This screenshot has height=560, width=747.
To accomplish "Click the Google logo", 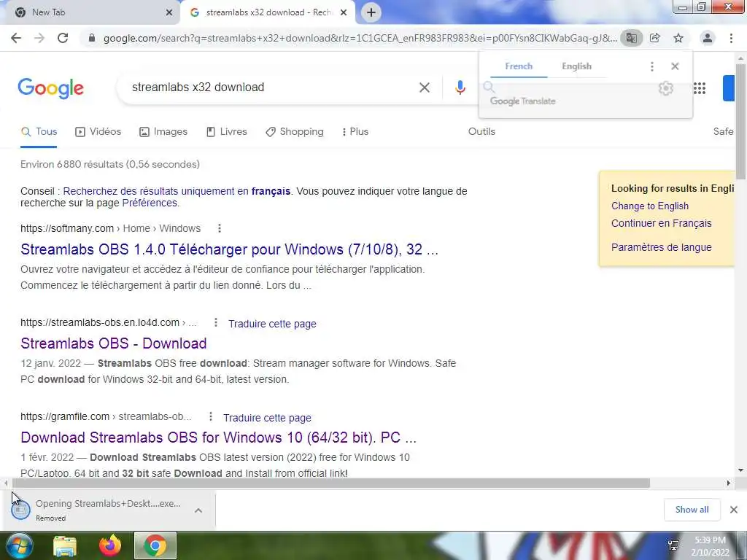I will 50,88.
